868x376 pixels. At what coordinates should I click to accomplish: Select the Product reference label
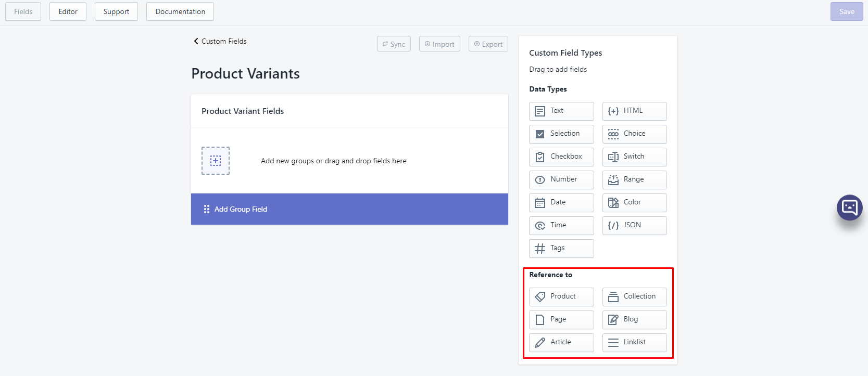(563, 296)
